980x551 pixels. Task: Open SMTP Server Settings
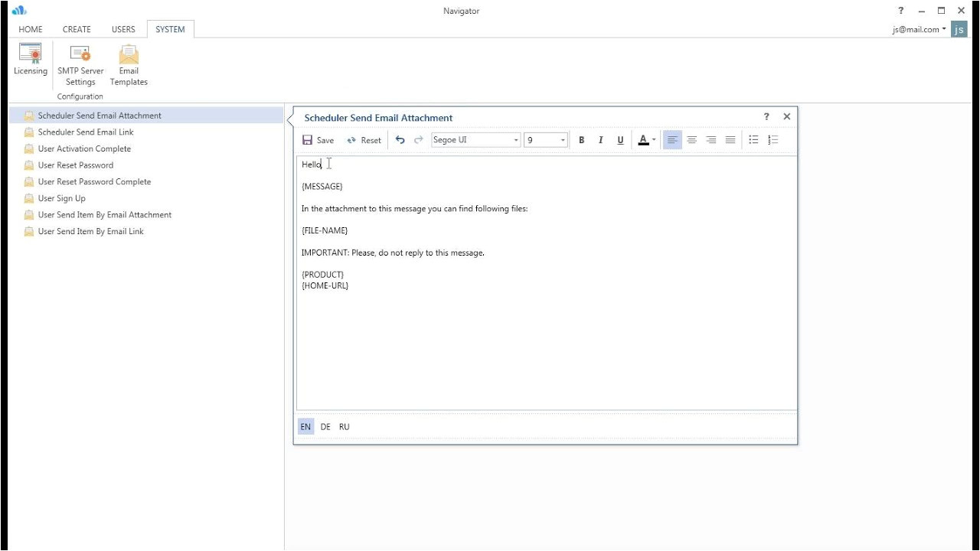(80, 65)
